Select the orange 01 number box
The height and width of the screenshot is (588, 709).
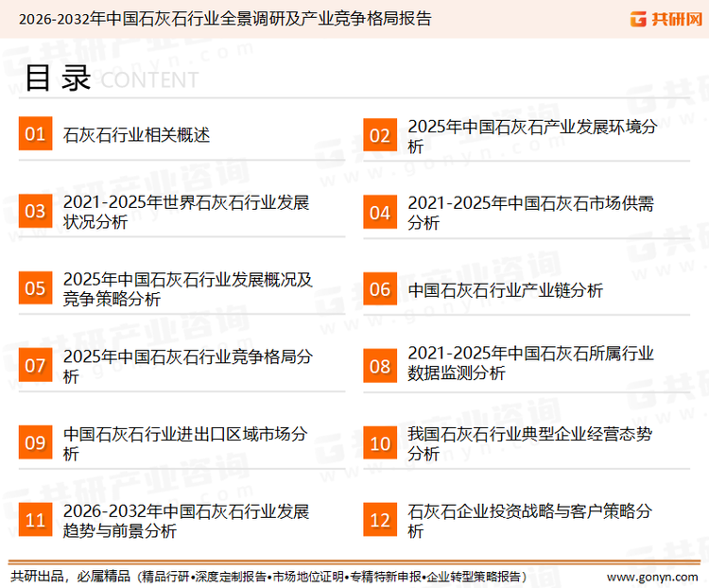35,133
